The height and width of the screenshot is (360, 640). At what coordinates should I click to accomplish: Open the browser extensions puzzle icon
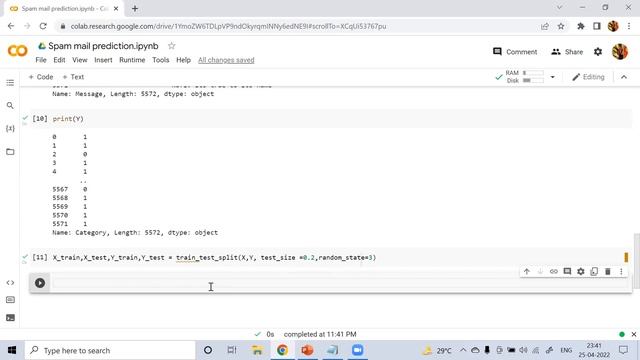(x=581, y=26)
